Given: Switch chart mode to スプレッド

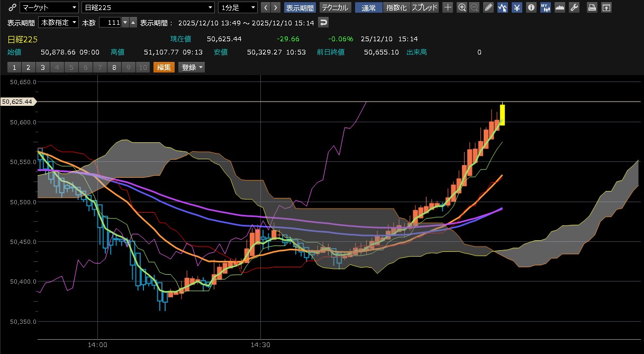Looking at the screenshot, I should coord(424,7).
